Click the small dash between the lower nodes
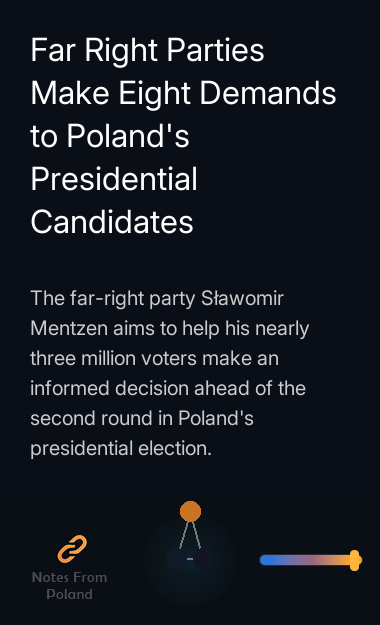The height and width of the screenshot is (625, 380). click(190, 559)
